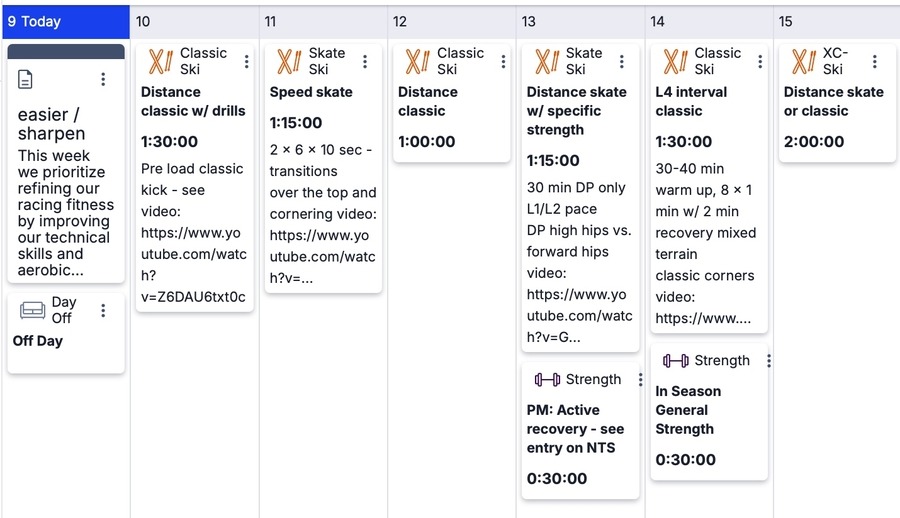Open options menu for Distance classic w/ drills
900x518 pixels.
click(246, 62)
